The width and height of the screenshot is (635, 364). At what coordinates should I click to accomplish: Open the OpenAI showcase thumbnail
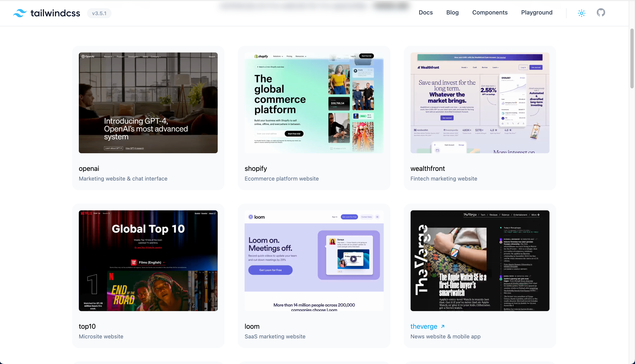(148, 103)
